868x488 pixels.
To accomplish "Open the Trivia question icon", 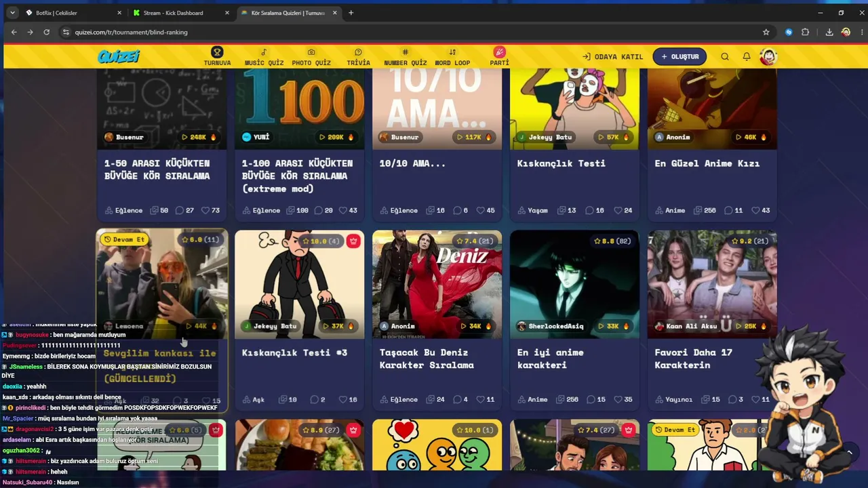I will pos(358,52).
